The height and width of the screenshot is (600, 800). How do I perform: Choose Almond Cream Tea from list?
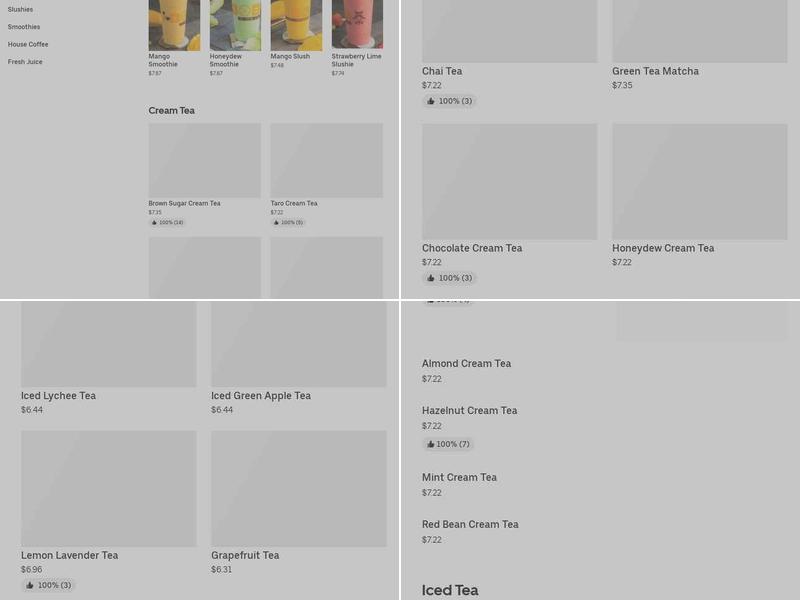coord(466,371)
